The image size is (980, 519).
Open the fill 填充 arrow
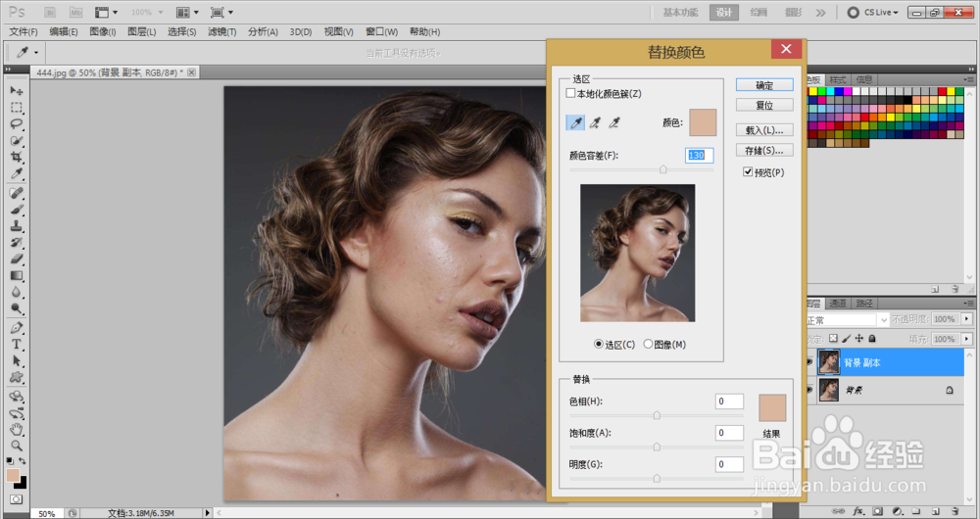[967, 339]
